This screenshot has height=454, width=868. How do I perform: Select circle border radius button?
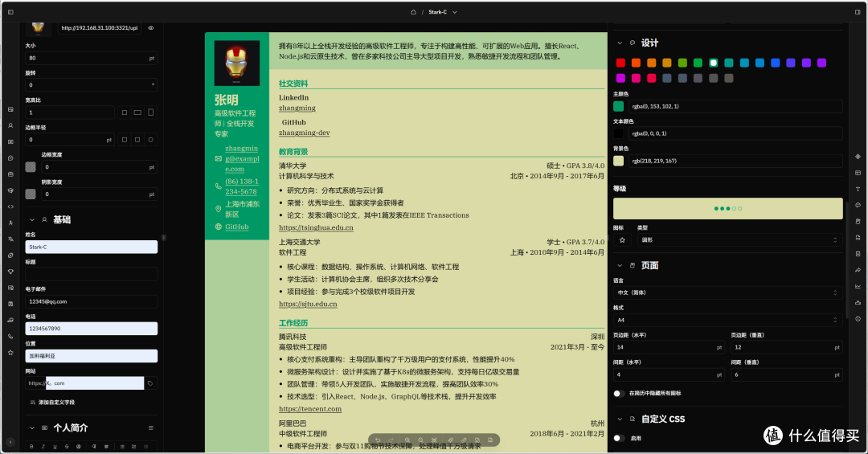[x=150, y=140]
